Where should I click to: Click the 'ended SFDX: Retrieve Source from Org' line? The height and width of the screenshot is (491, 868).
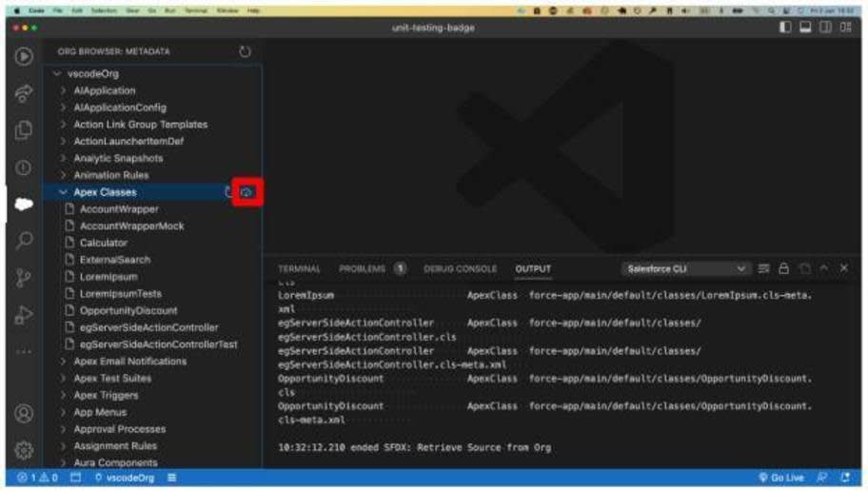click(x=415, y=448)
